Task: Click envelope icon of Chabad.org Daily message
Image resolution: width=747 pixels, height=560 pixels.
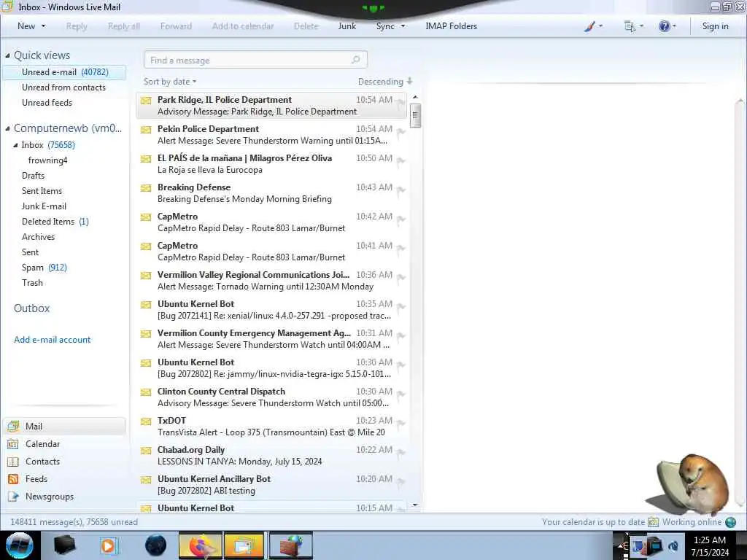Action: tap(146, 451)
